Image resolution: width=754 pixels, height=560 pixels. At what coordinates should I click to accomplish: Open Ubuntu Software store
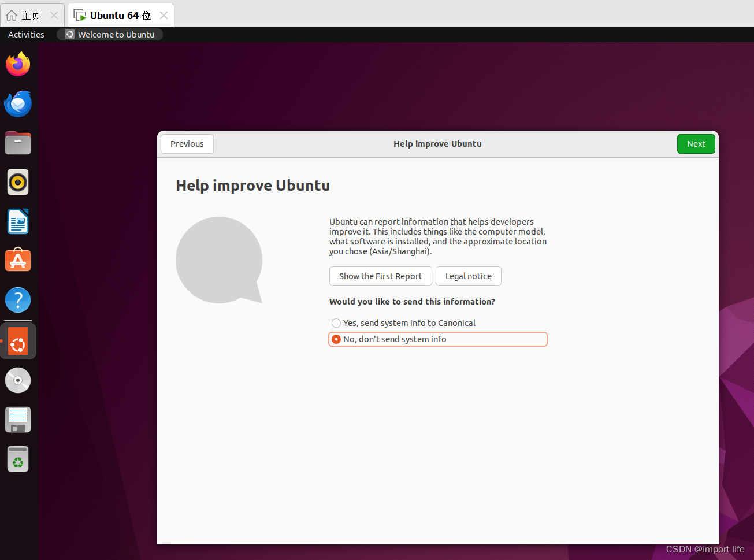click(x=17, y=260)
